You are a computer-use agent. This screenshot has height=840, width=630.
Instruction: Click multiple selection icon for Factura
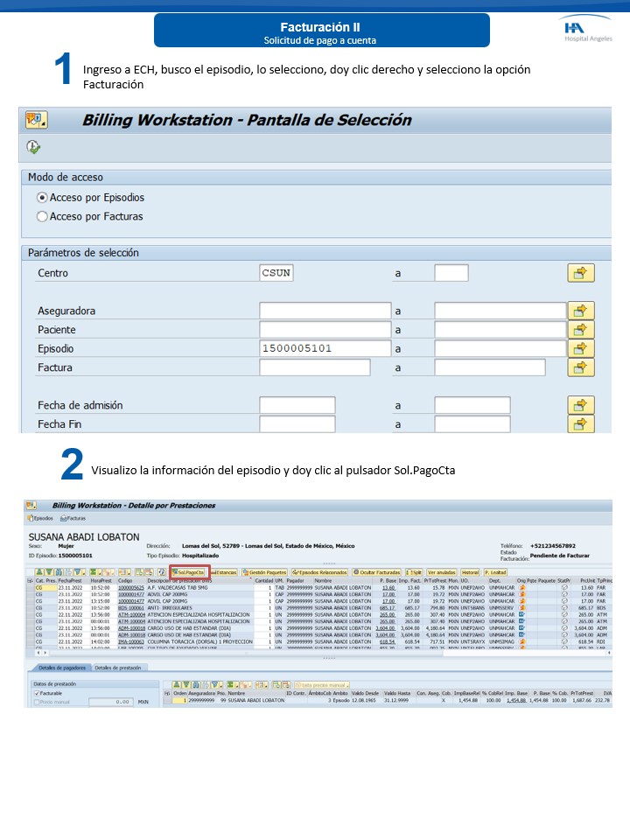click(x=580, y=367)
